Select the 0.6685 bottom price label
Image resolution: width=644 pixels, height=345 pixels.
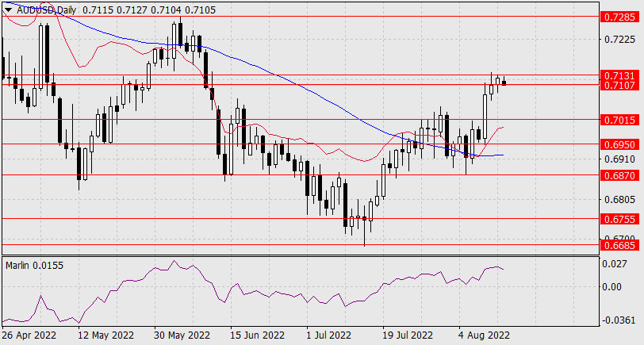(618, 245)
